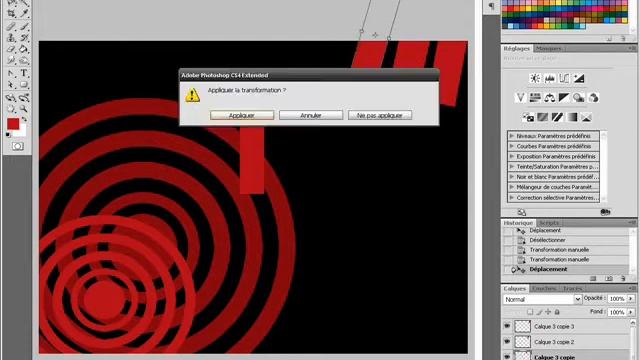Expand Noir et blanc presets
Viewport: 640px width, 360px height.
click(511, 177)
